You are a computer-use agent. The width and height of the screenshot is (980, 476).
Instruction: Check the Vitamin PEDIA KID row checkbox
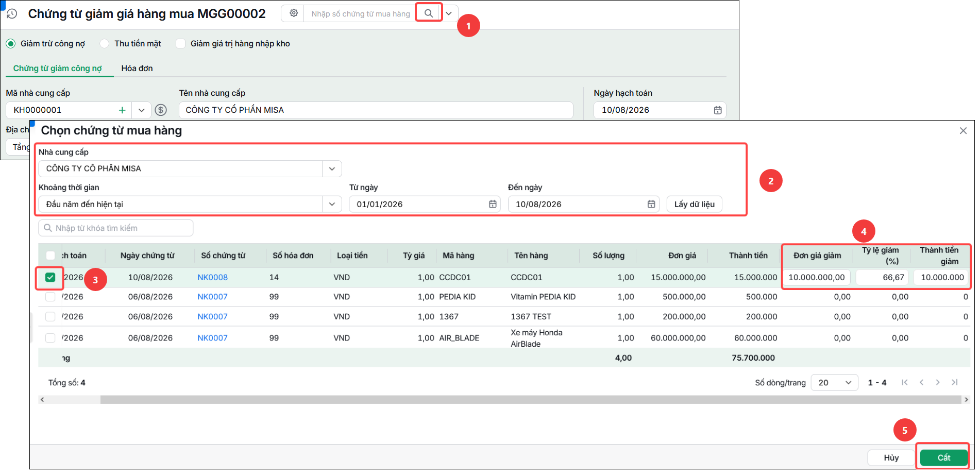click(x=50, y=297)
